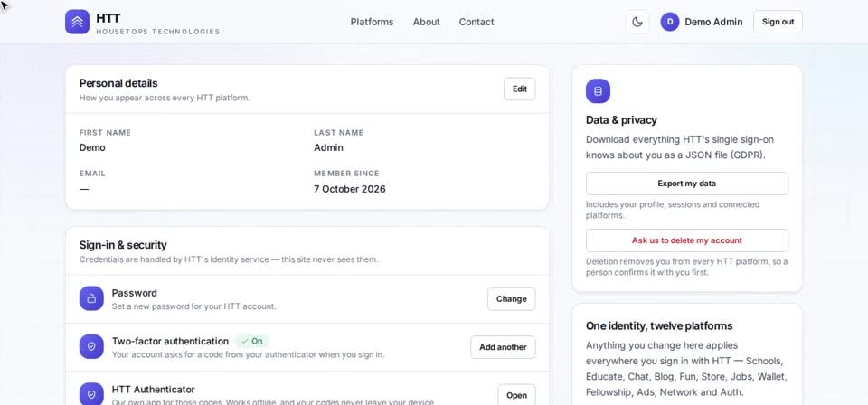Click the Password lock icon
The height and width of the screenshot is (405, 868).
[91, 298]
